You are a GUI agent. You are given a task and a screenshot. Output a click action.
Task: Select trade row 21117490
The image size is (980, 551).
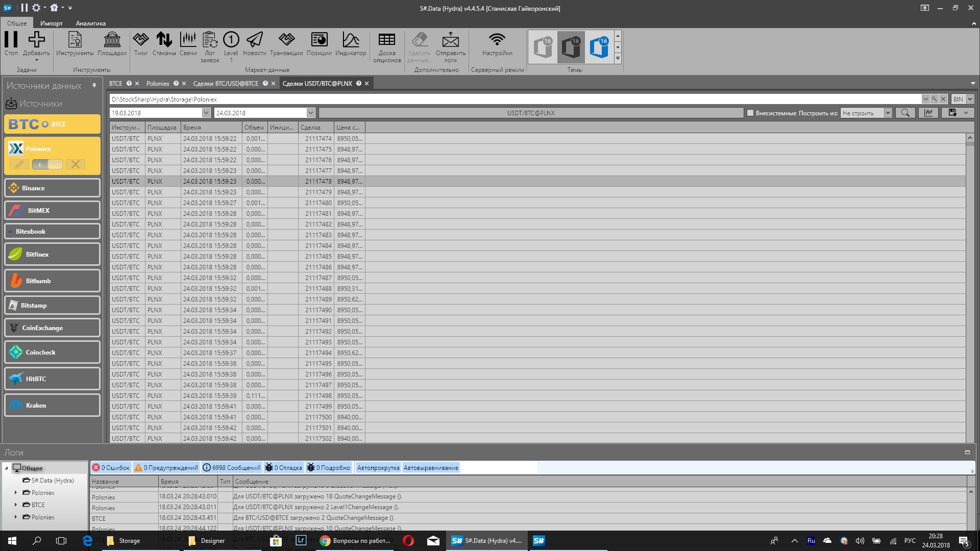click(538, 310)
